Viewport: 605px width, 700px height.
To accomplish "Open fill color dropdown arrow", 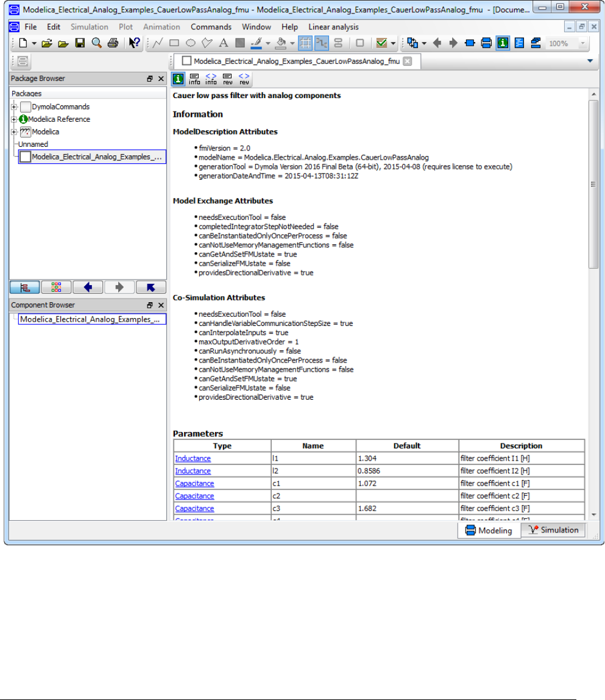I will [292, 43].
